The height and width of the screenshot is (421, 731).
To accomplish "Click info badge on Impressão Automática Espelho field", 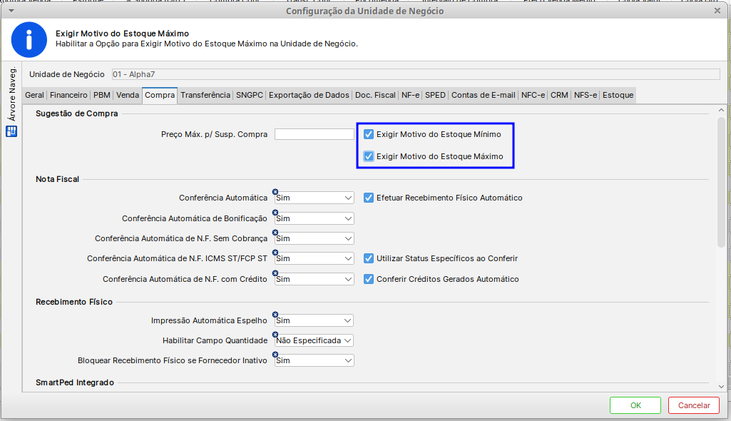I will point(275,315).
